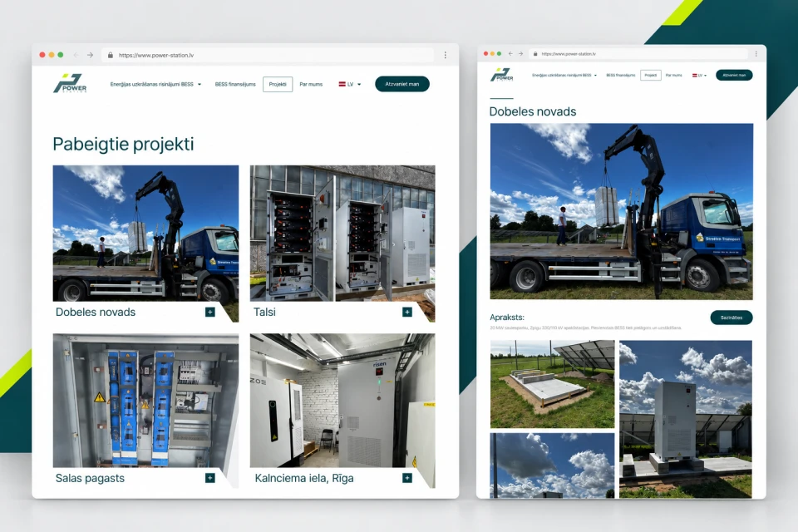This screenshot has height=532, width=798.
Task: Go back in the left browser window
Action: (x=76, y=55)
